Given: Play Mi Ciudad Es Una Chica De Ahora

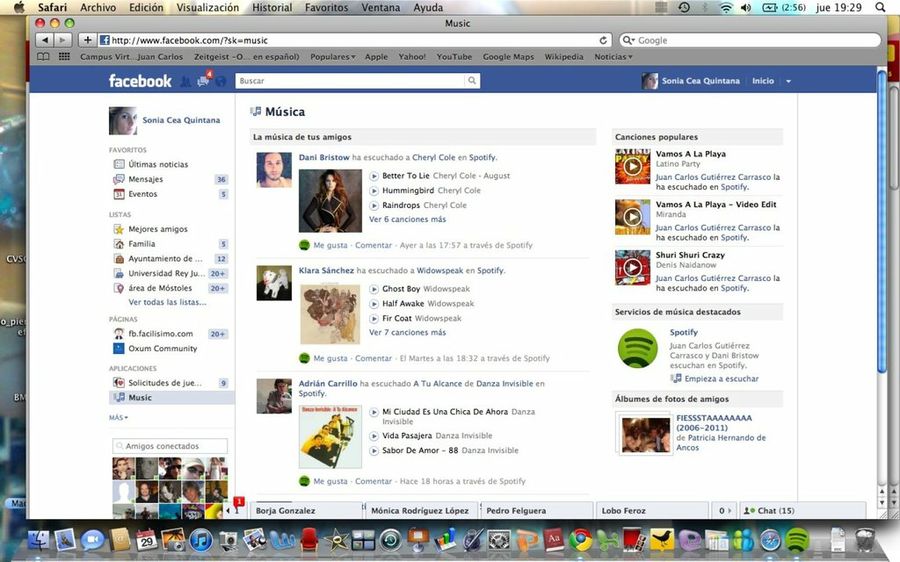Looking at the screenshot, I should (x=374, y=412).
